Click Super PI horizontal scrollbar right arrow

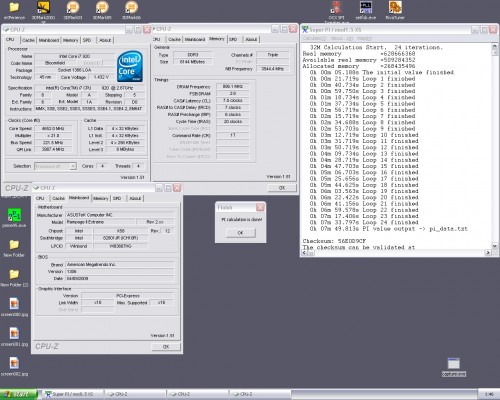tap(488, 253)
